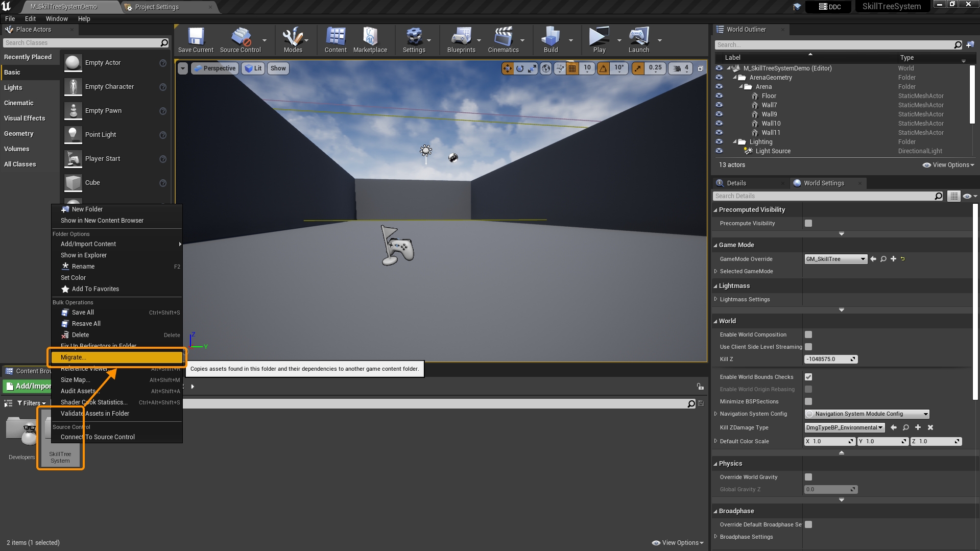Expand Lightmass Settings section
Screen dimensions: 980x551
(x=716, y=299)
